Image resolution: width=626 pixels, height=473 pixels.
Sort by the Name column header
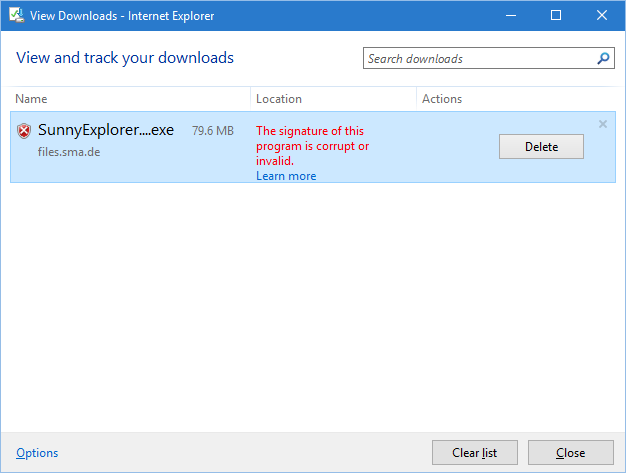pos(31,99)
